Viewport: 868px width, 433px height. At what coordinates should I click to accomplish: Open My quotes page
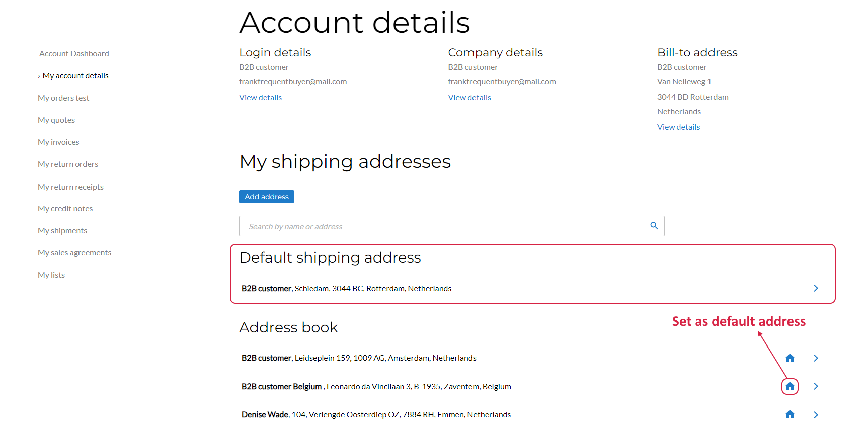point(56,120)
